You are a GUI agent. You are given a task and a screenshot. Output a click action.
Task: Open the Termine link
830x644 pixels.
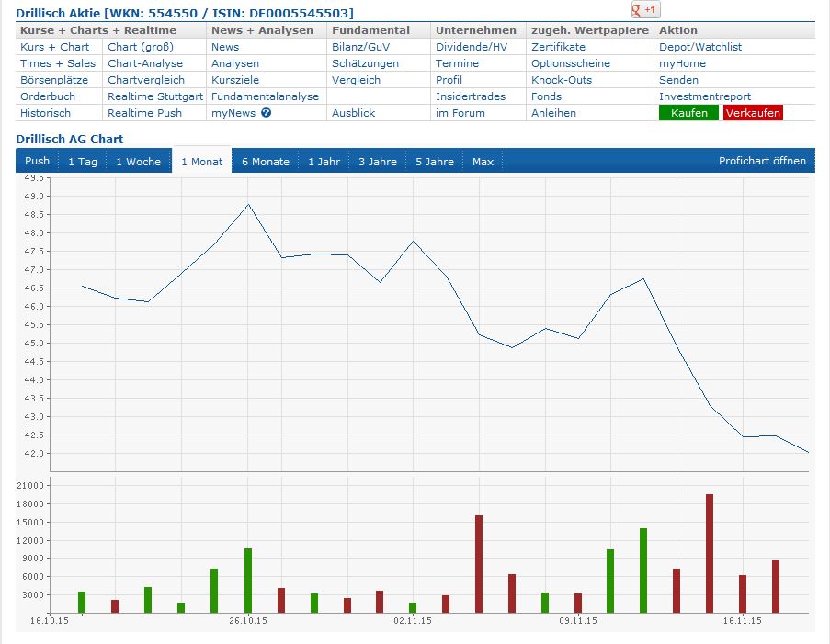tap(457, 63)
